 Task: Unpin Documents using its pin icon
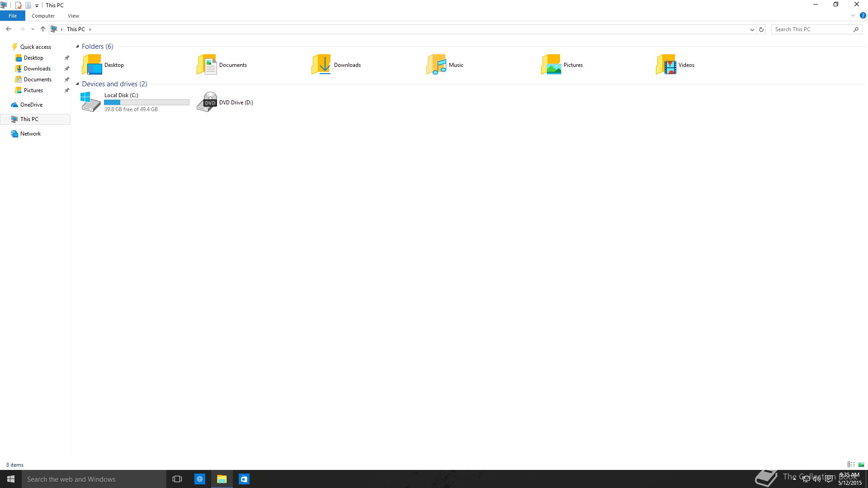pos(67,80)
